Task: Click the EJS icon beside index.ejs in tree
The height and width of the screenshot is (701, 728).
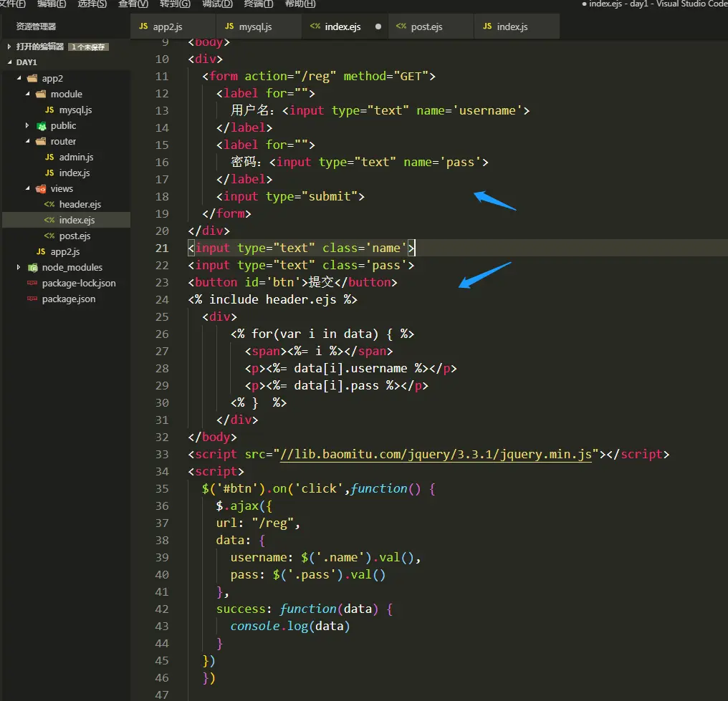Action: (x=49, y=220)
